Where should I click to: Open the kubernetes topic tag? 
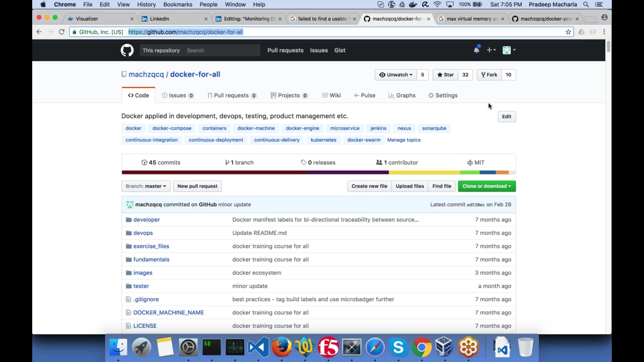coord(323,140)
